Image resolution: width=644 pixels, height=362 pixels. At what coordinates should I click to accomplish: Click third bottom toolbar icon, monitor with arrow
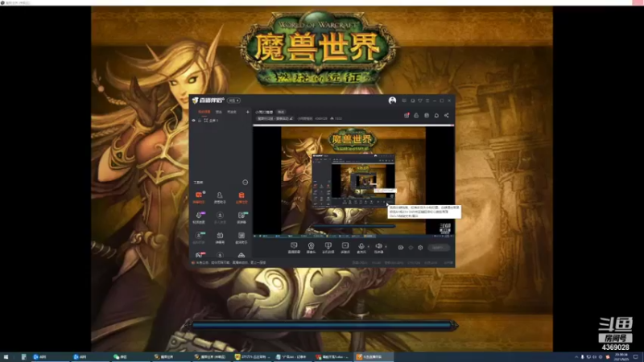click(328, 248)
